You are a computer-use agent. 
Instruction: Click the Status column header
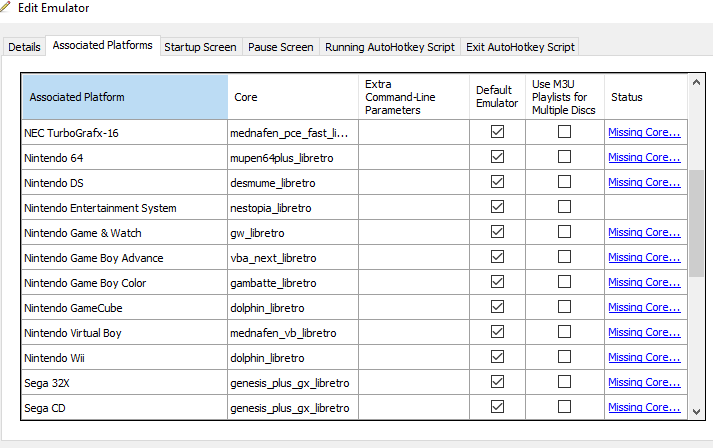(x=646, y=97)
